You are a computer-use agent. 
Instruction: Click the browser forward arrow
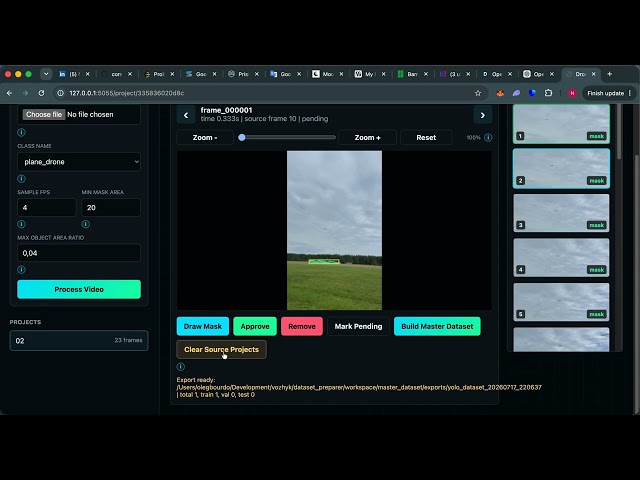25,93
